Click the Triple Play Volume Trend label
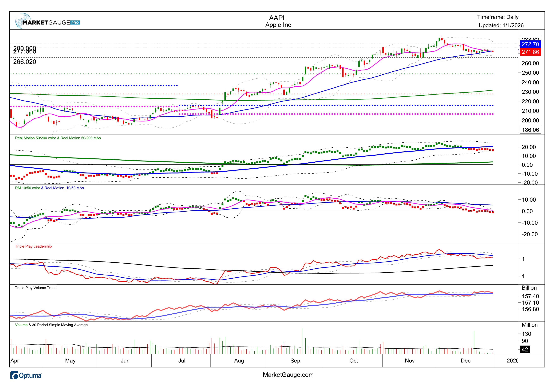This screenshot has width=554, height=392. [36, 288]
